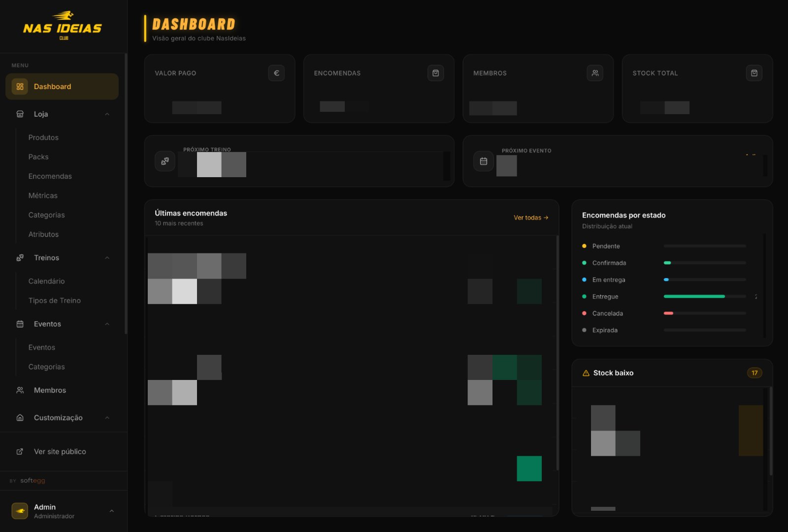788x532 pixels.
Task: Click the dumbbell icon on Próximo Treino card
Action: click(x=165, y=161)
